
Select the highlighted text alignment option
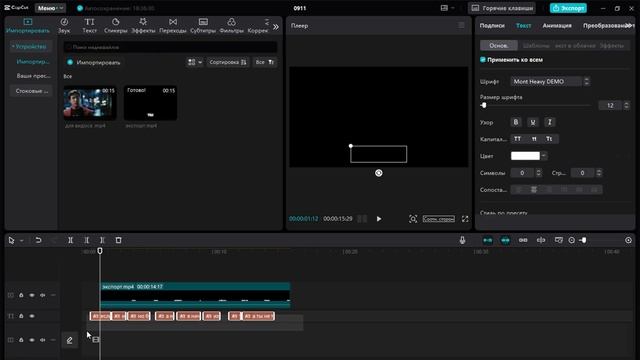coord(533,190)
